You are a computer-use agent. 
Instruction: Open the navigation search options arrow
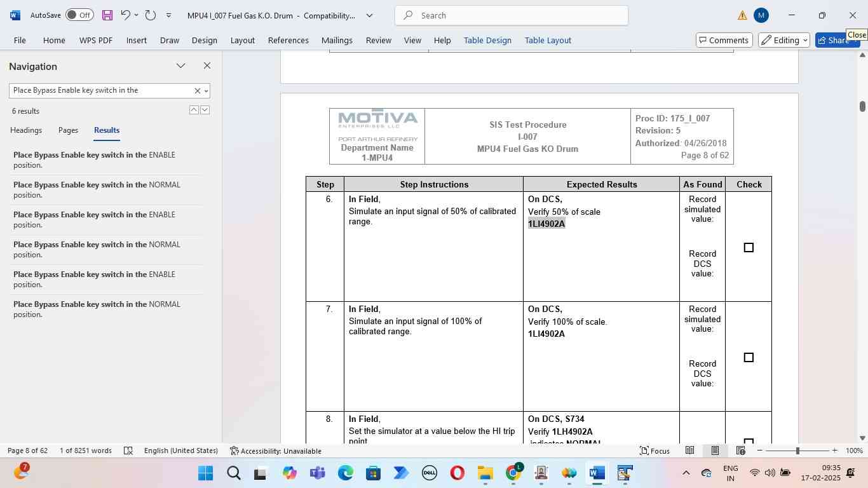(206, 91)
